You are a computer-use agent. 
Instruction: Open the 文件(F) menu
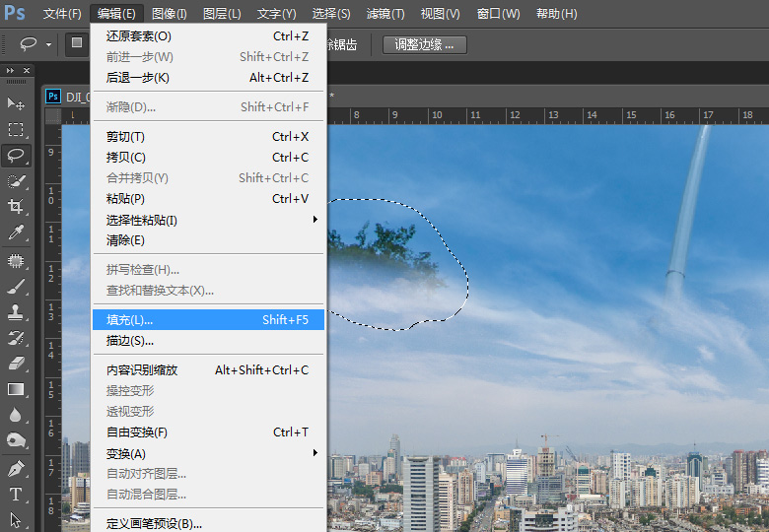pos(62,14)
